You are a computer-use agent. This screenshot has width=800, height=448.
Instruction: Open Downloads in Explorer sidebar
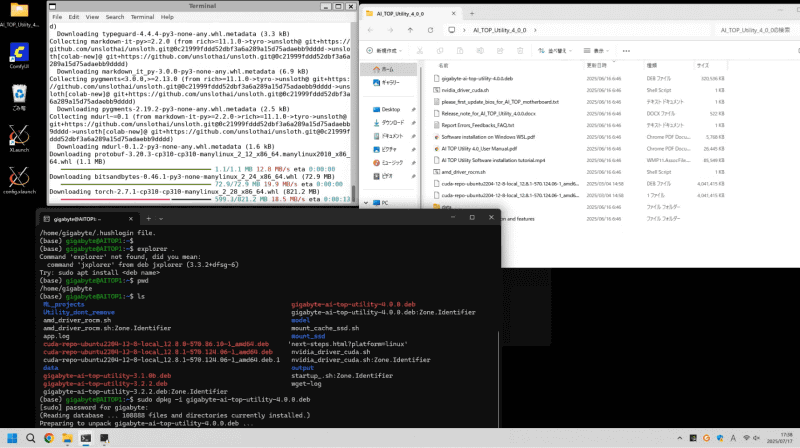(x=390, y=122)
